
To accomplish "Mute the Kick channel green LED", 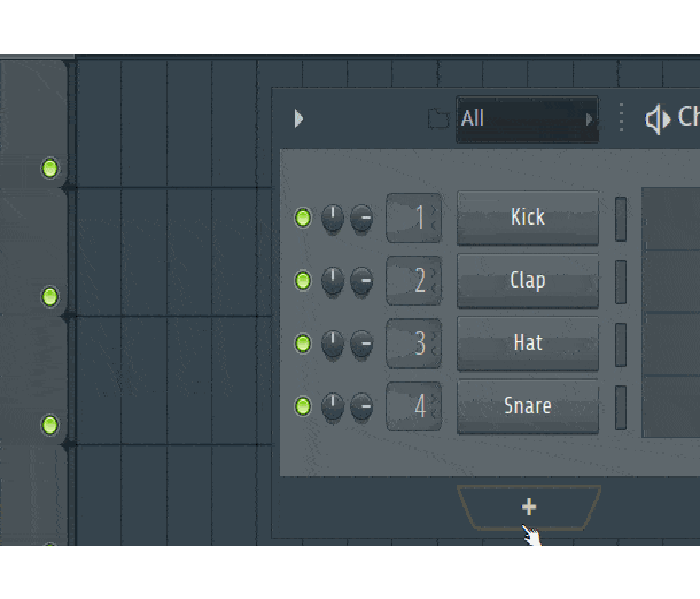I will [303, 218].
